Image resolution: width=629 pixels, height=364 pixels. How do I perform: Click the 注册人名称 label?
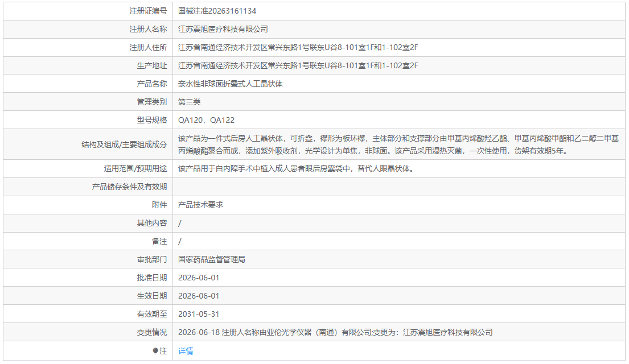click(x=148, y=29)
